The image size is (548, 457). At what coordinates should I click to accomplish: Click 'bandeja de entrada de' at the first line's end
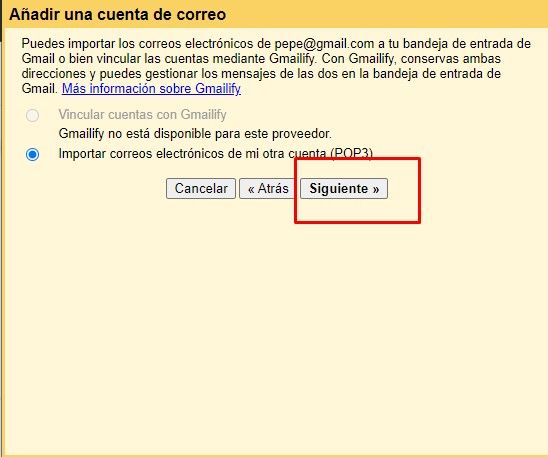pyautogui.click(x=467, y=44)
